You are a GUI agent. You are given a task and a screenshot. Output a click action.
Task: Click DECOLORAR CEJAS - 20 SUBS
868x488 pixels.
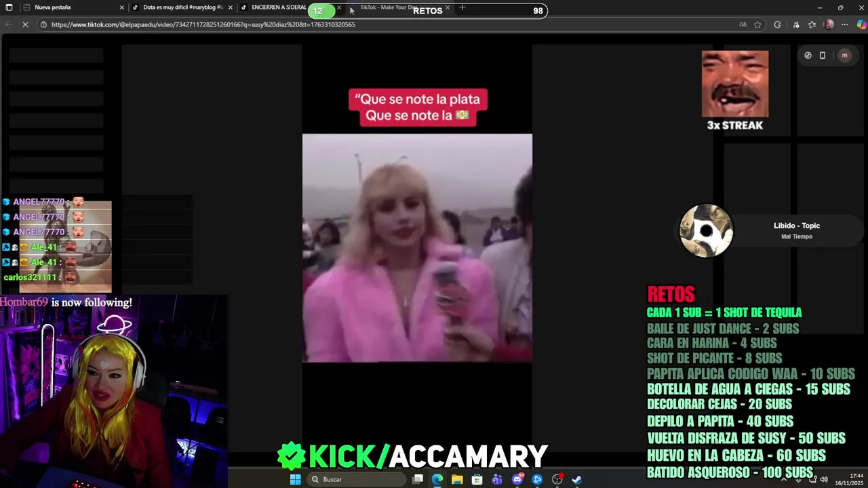point(719,405)
